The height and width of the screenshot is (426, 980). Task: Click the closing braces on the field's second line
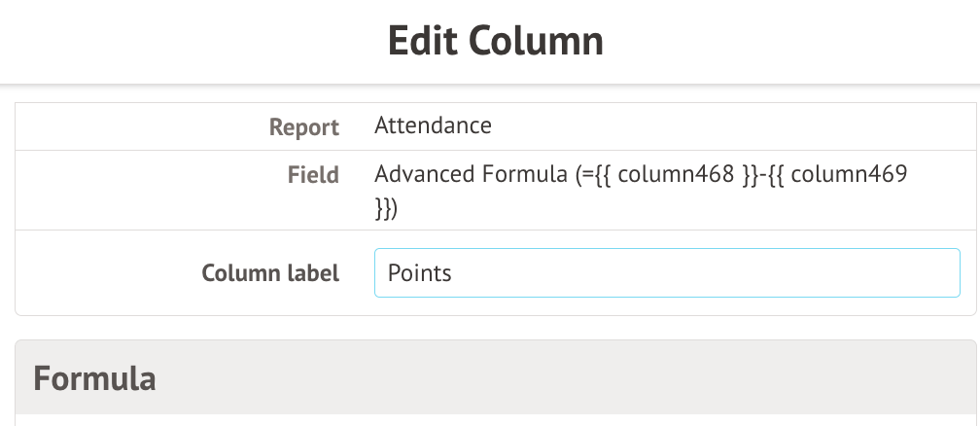tap(386, 207)
